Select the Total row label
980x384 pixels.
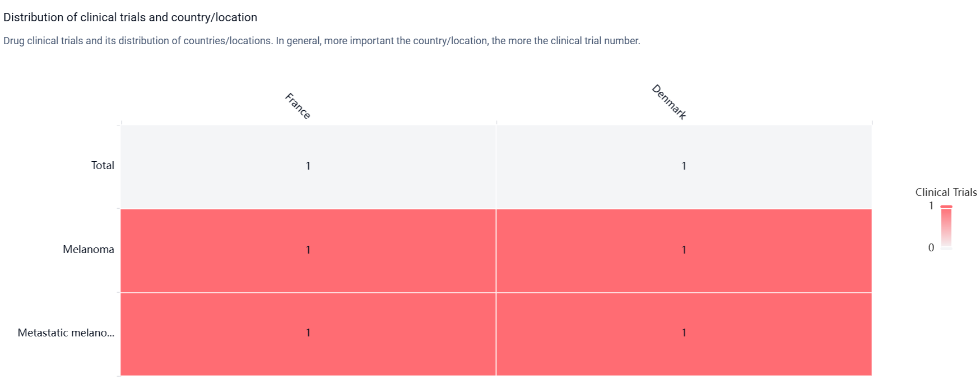tap(103, 166)
